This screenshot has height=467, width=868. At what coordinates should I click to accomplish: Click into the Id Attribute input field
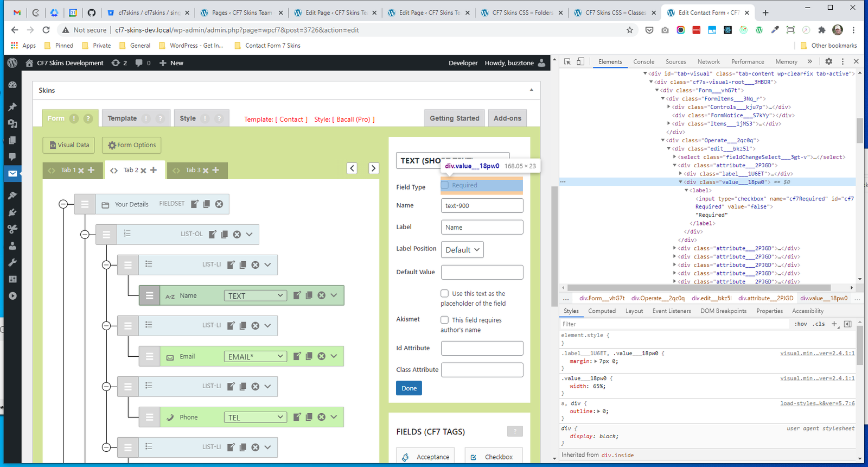pos(482,348)
